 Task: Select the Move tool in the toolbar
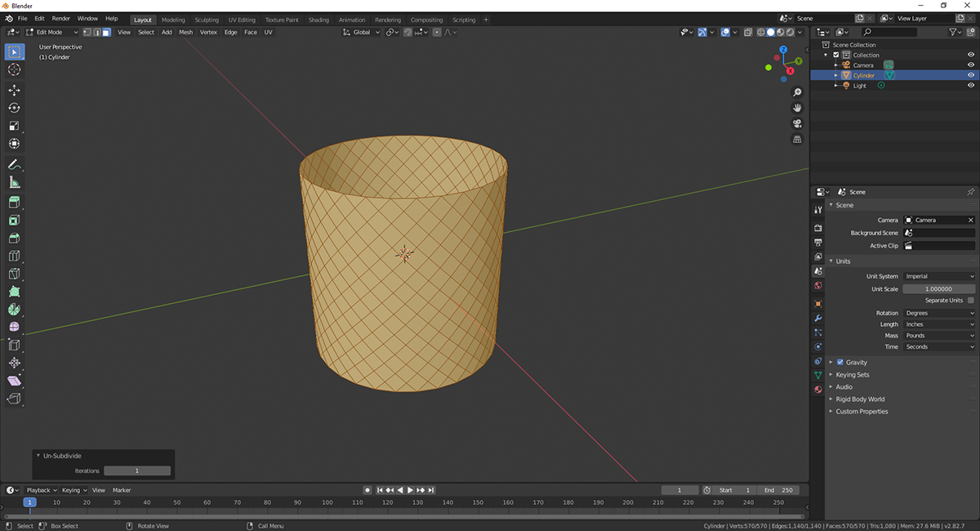pos(14,90)
